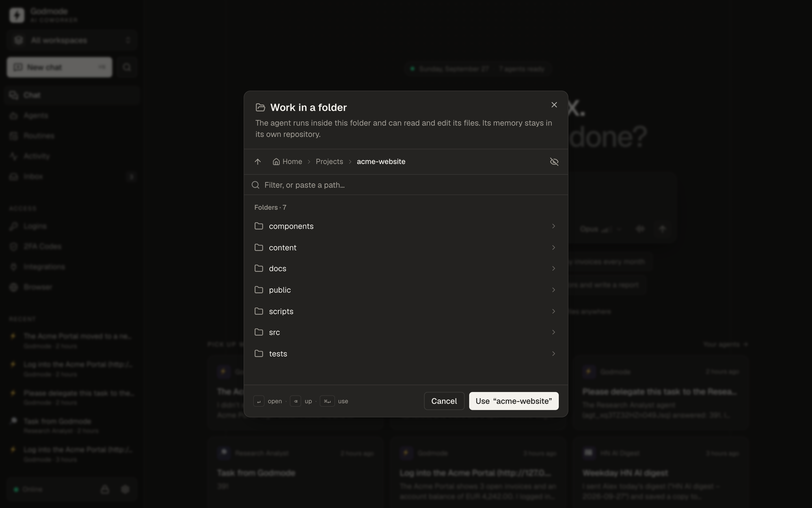812x508 pixels.
Task: Expand content via its chevron
Action: [553, 247]
